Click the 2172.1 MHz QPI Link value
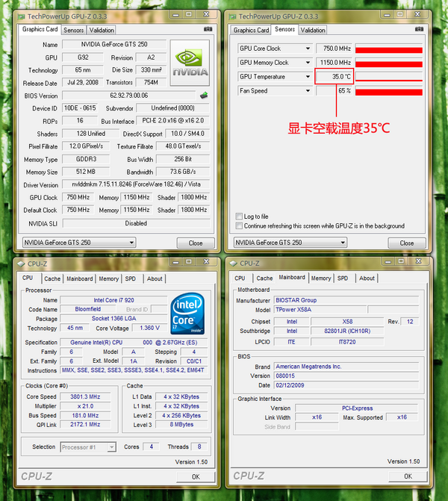Screen dimensions: 448x501 point(85,425)
